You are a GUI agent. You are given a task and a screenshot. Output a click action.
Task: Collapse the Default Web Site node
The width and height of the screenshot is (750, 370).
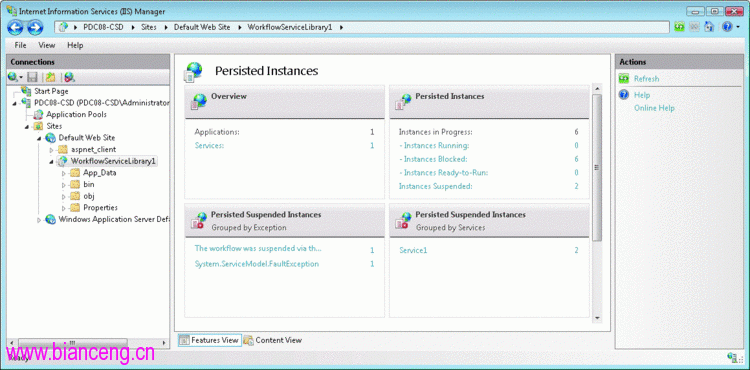(x=39, y=139)
